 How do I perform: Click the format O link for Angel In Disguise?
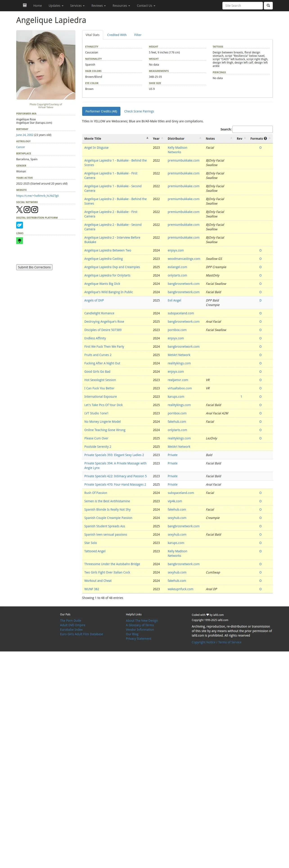[260, 148]
